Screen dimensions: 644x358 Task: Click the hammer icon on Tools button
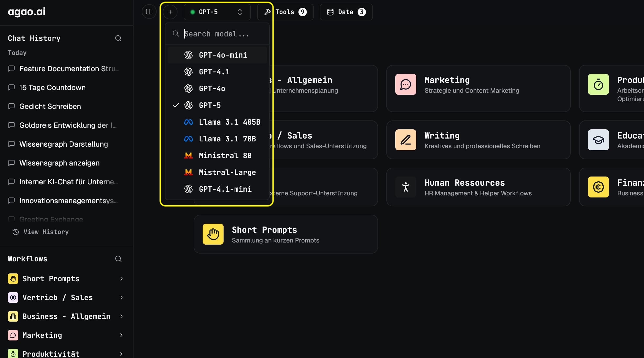[267, 12]
